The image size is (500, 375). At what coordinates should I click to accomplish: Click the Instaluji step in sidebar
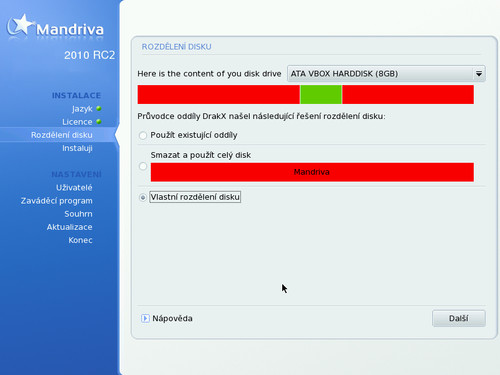pos(77,148)
